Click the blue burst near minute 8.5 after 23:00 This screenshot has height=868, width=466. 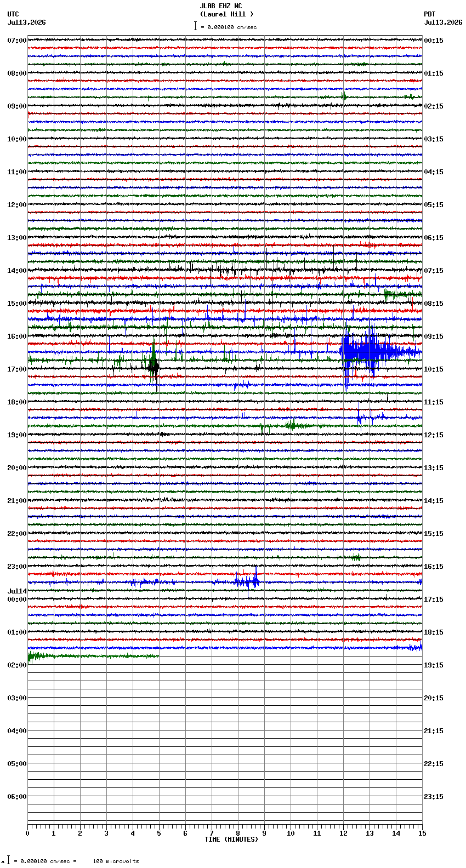[247, 581]
